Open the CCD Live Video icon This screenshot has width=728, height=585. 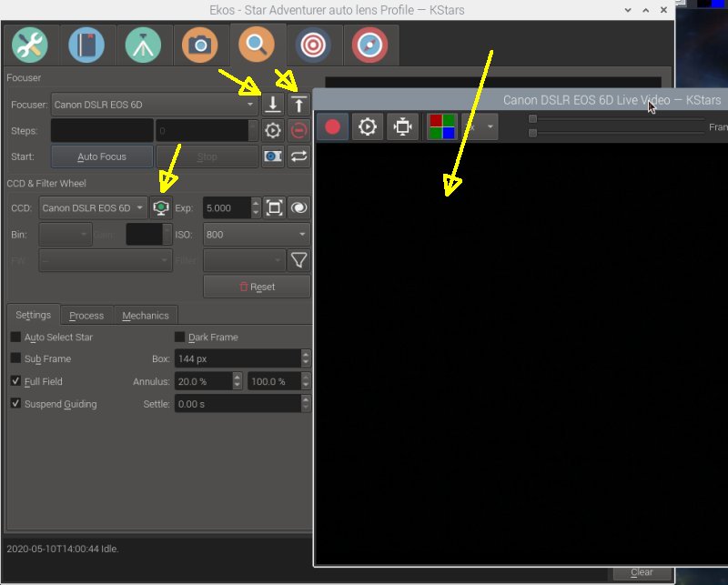click(x=161, y=207)
